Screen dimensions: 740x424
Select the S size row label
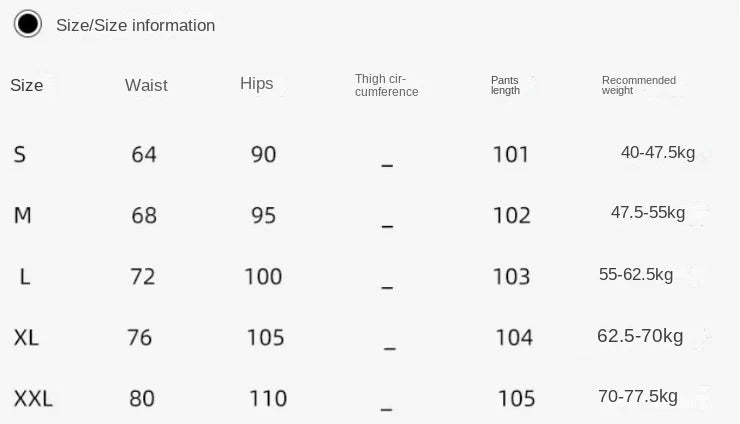pyautogui.click(x=19, y=155)
